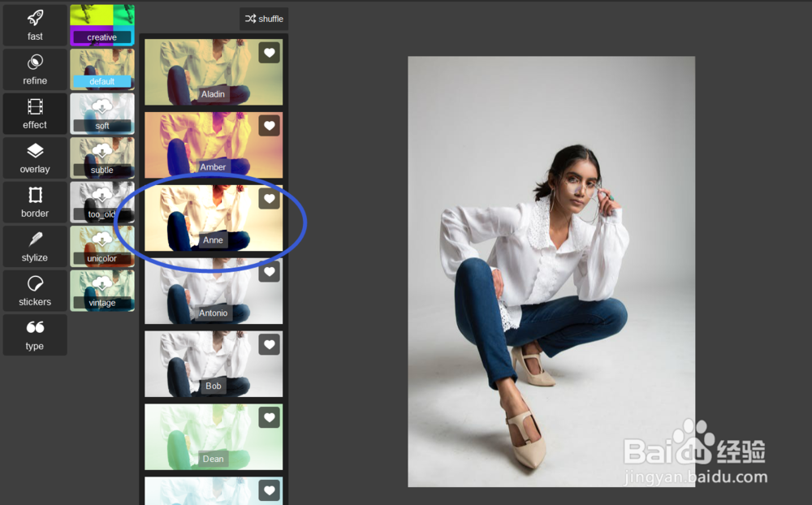Download the unicolor effect pack
812x505 pixels.
pyautogui.click(x=102, y=247)
